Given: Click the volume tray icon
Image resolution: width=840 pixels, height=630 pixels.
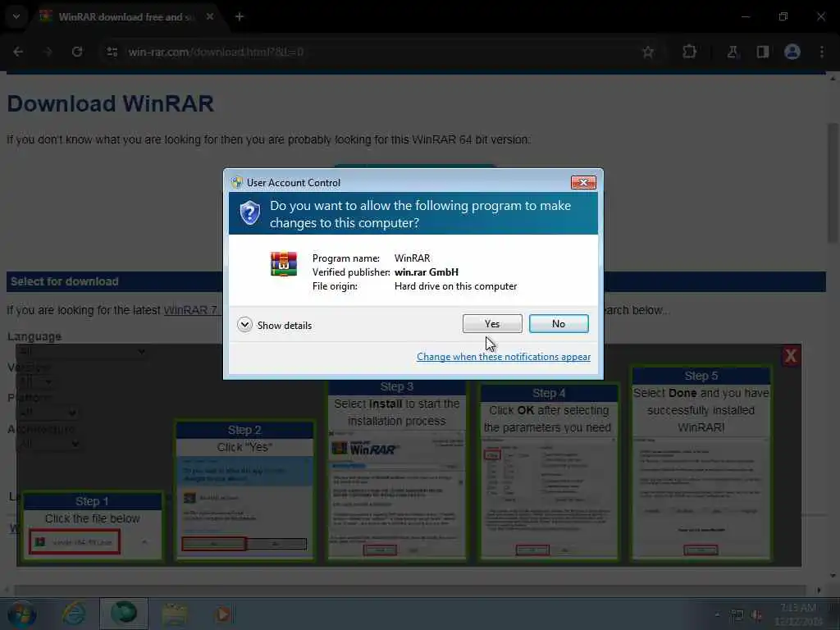Looking at the screenshot, I should 756,615.
